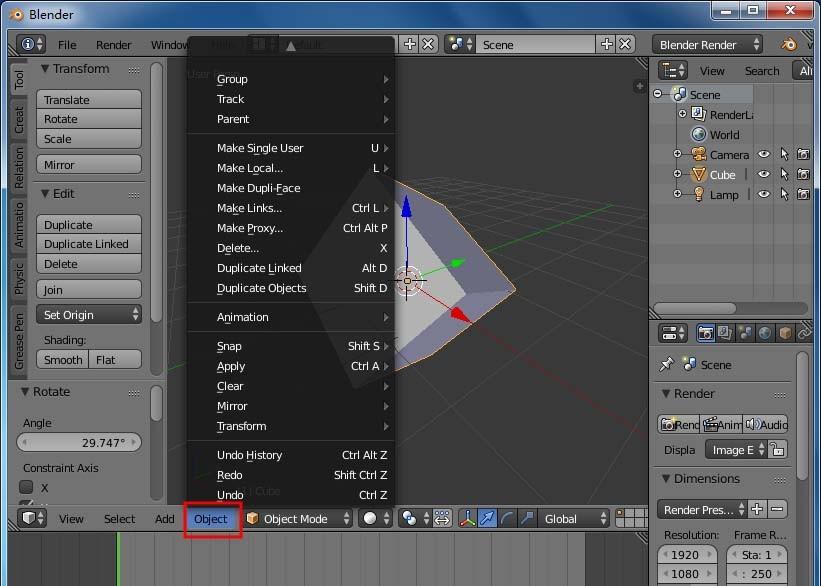Switch to the World properties tab globe icon
The image size is (821, 586).
(764, 333)
